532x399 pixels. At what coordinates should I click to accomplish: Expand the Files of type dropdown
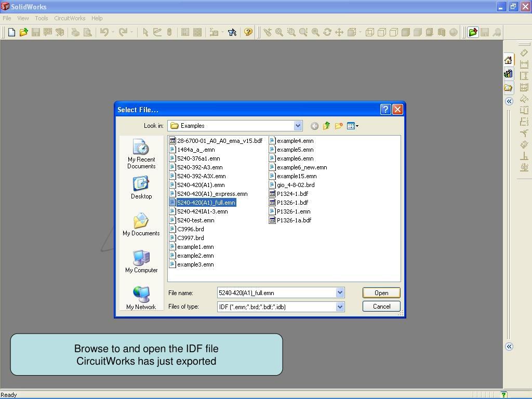(340, 307)
